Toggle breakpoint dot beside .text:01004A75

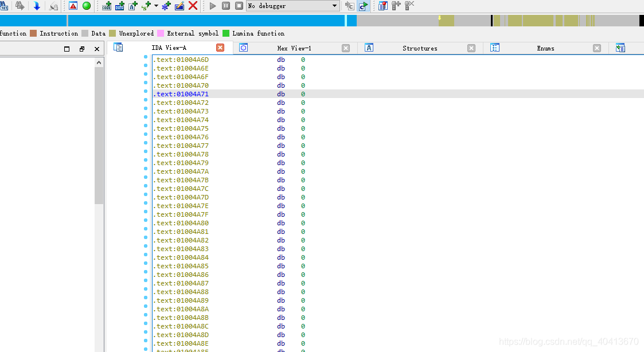pos(146,126)
